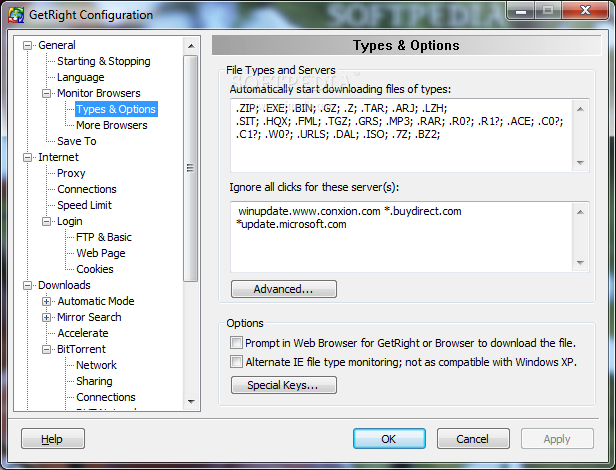Select the Save To tree item

click(77, 141)
